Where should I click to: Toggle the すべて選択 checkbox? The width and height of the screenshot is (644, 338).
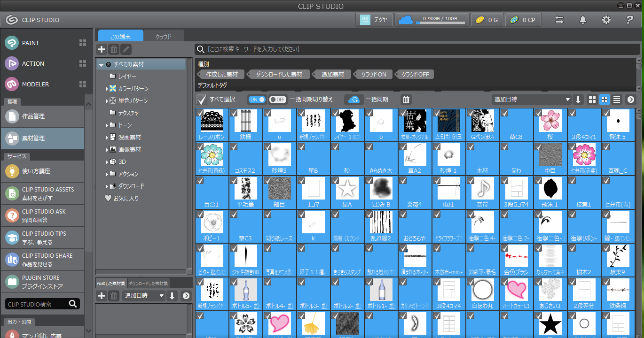click(x=202, y=100)
